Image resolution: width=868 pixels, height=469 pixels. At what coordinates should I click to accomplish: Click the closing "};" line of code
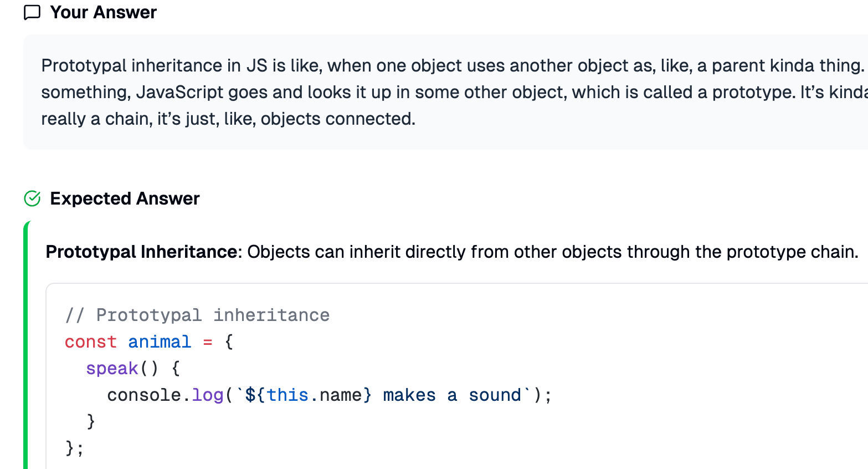[74, 448]
